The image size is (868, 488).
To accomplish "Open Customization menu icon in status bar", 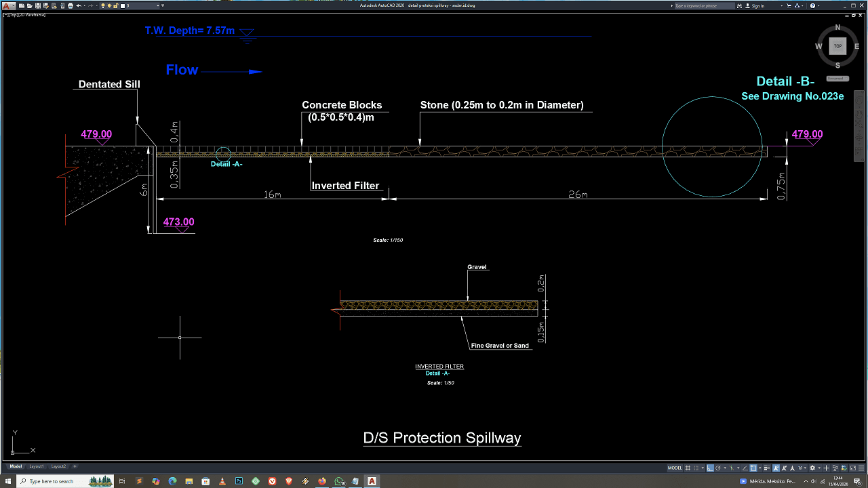I will (x=860, y=468).
